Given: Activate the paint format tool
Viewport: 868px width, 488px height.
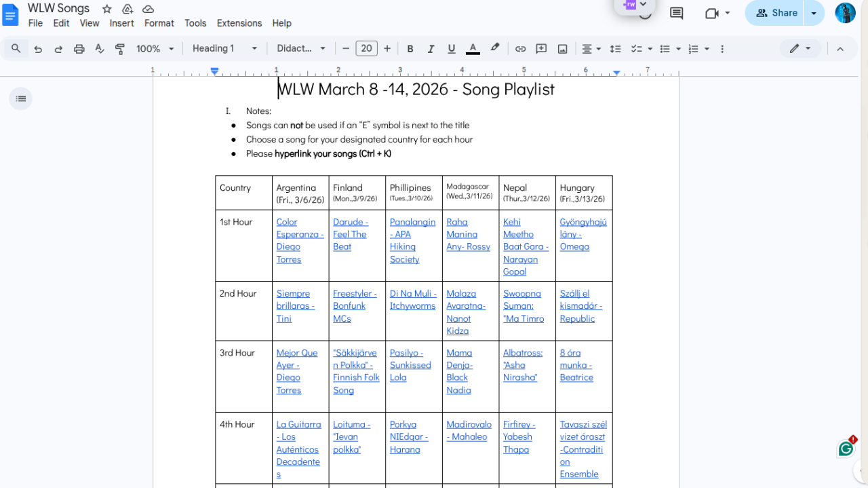Looking at the screenshot, I should (120, 49).
